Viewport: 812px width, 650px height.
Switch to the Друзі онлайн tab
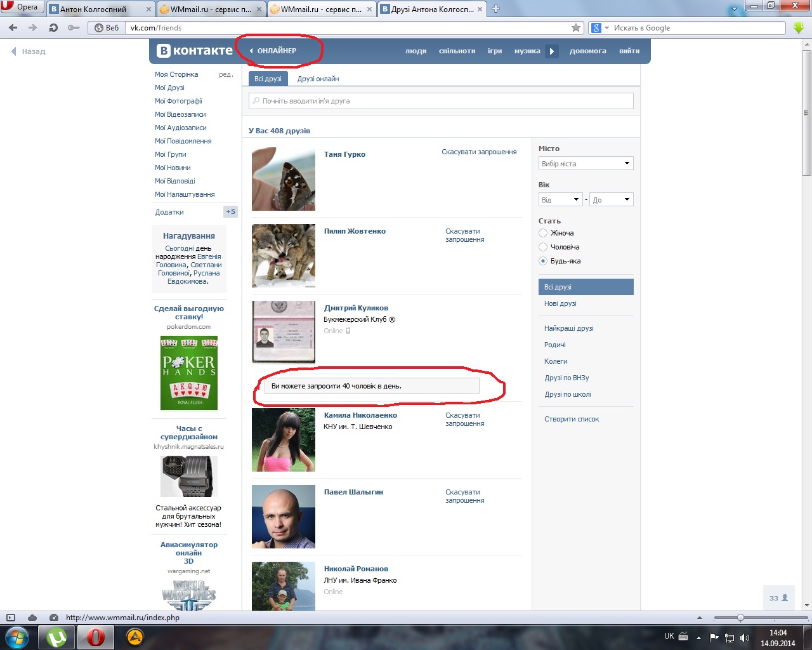tap(318, 79)
